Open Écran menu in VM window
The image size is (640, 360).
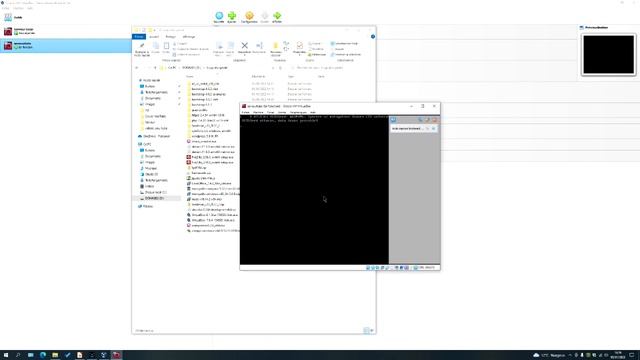[x=270, y=112]
